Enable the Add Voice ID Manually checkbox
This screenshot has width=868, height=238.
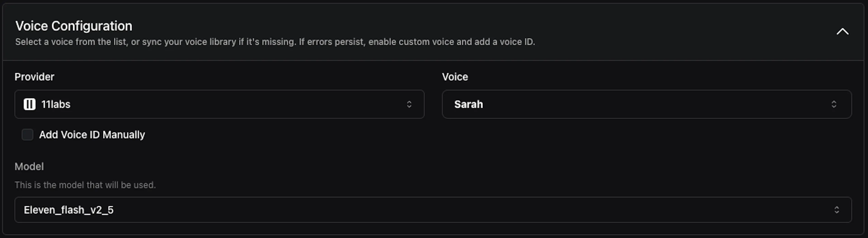[x=27, y=134]
